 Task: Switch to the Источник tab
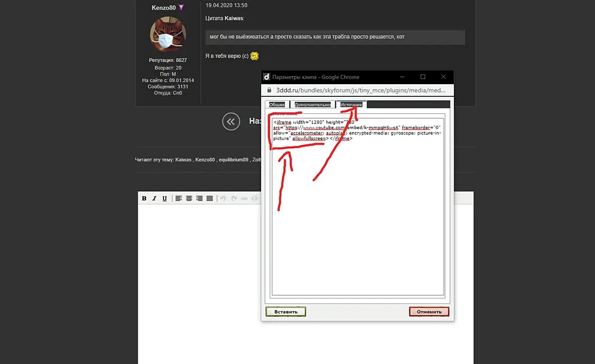click(x=351, y=104)
